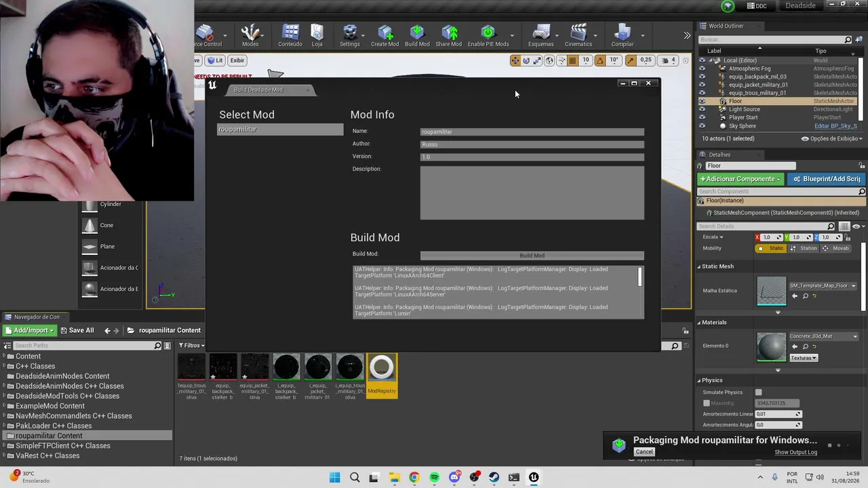Click Save All in Content Browser
This screenshot has width=868, height=488.
click(77, 331)
